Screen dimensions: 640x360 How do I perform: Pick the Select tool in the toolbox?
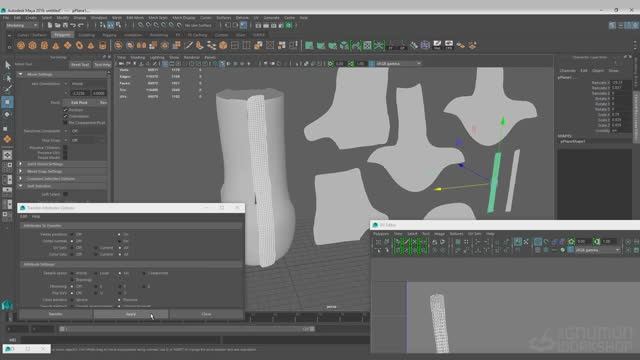click(7, 65)
